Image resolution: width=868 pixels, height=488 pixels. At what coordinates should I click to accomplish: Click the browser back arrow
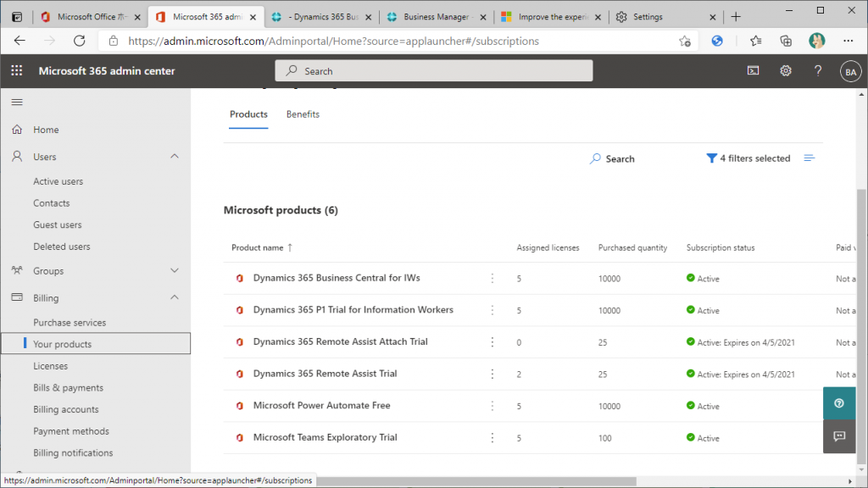pyautogui.click(x=20, y=41)
